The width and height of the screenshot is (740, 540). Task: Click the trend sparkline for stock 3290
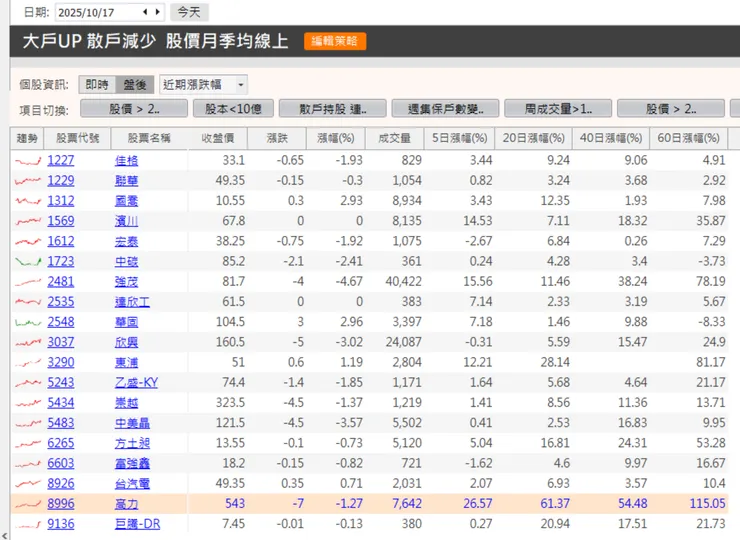pos(28,363)
